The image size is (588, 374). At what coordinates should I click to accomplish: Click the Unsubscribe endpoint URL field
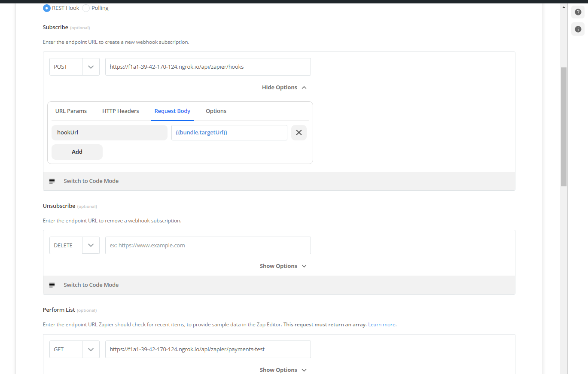pos(208,246)
